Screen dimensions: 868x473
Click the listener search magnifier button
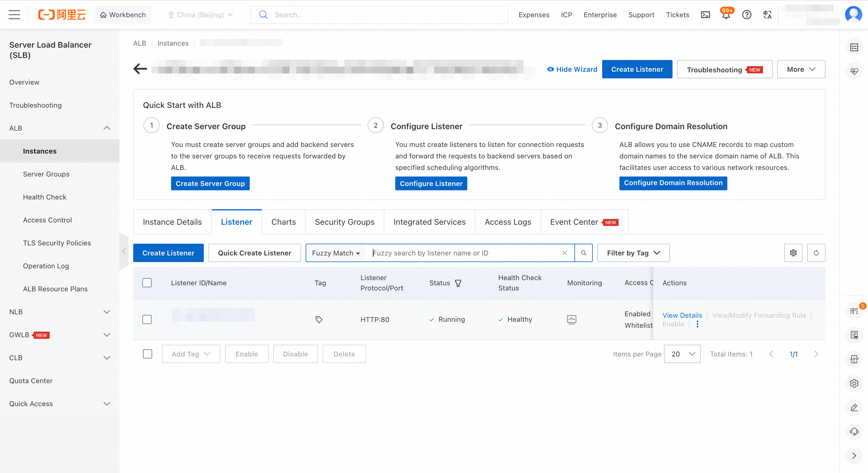point(583,253)
